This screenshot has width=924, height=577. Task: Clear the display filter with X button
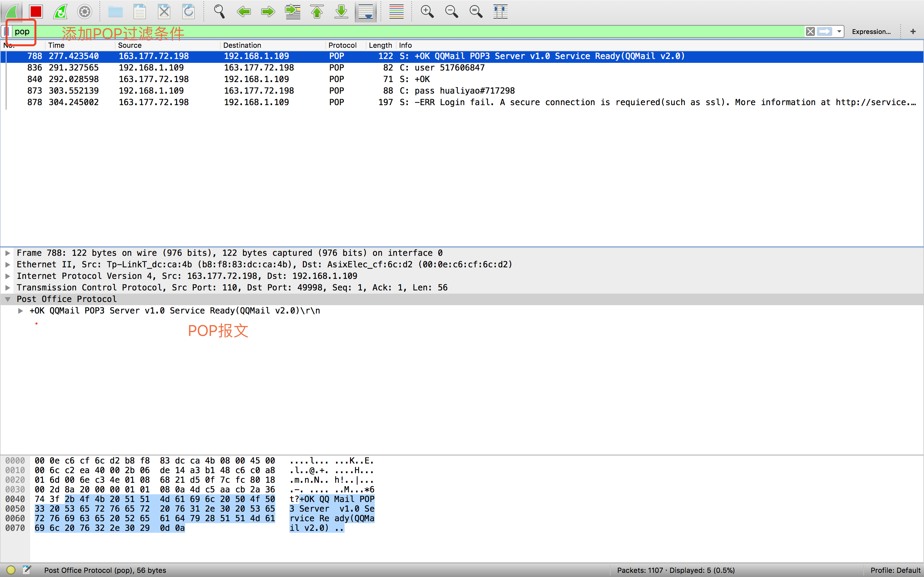click(x=810, y=31)
